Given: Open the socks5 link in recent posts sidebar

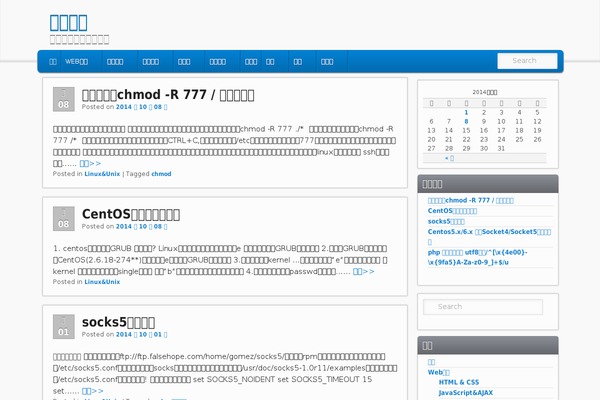Looking at the screenshot, I should (446, 221).
